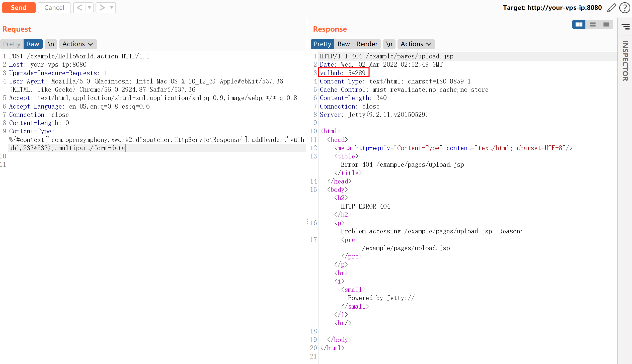Toggle request \n non-printable characters
The image size is (632, 364).
tap(51, 44)
